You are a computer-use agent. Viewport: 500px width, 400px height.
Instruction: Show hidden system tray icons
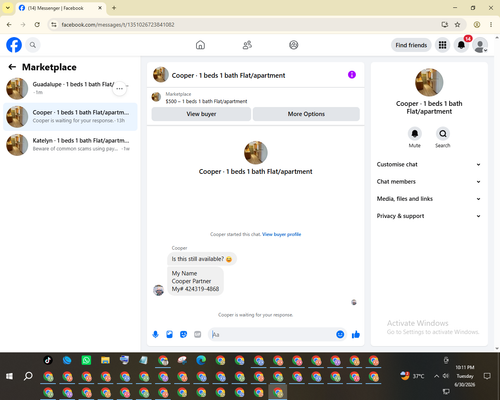point(436,376)
